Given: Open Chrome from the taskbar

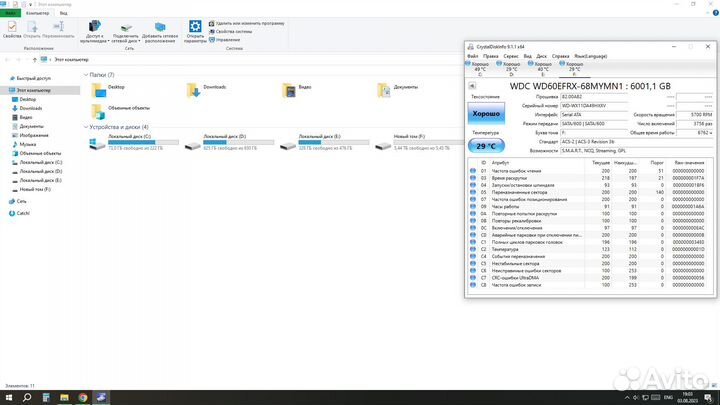Looking at the screenshot, I should 83,398.
